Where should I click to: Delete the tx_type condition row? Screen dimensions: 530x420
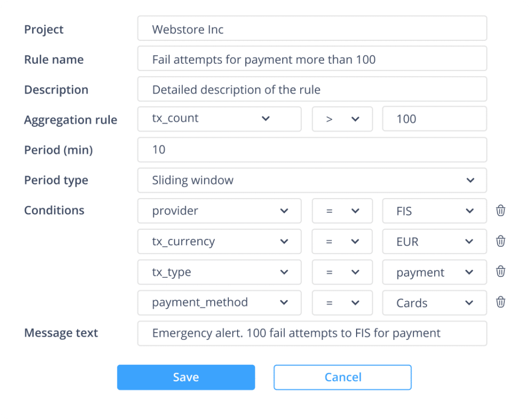click(x=500, y=272)
